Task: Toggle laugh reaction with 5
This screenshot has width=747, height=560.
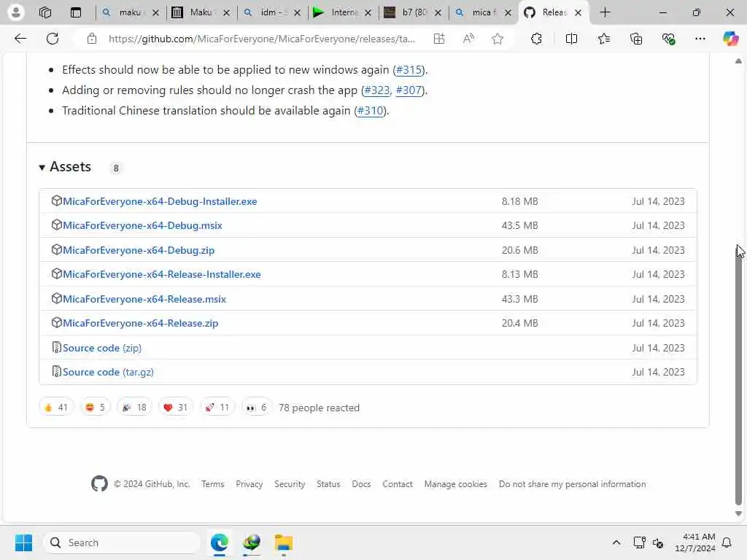Action: [x=96, y=407]
